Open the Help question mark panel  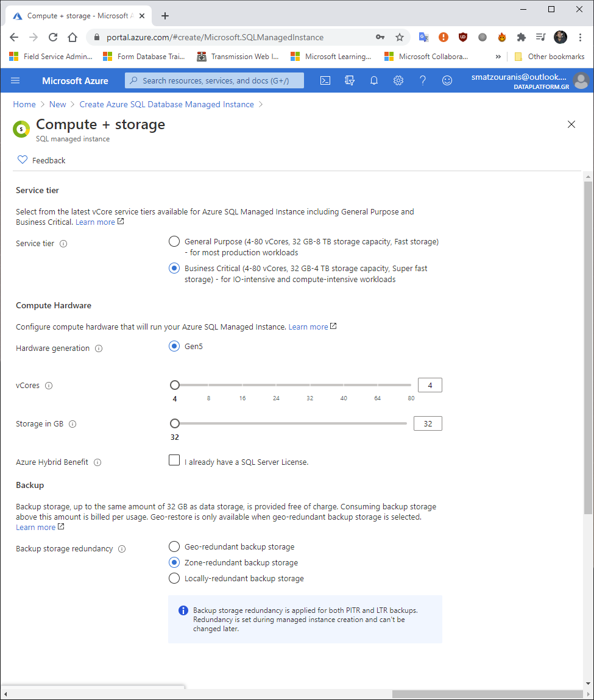pos(423,80)
